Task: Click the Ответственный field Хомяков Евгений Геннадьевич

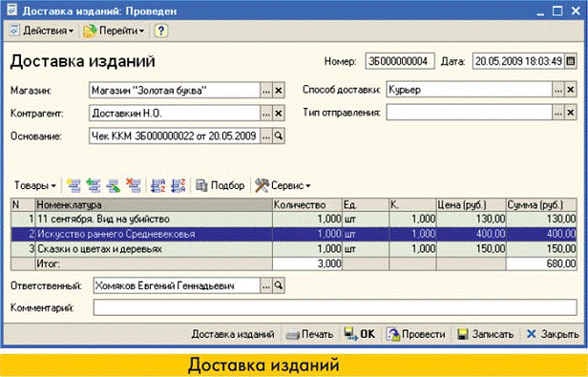Action: click(x=177, y=285)
